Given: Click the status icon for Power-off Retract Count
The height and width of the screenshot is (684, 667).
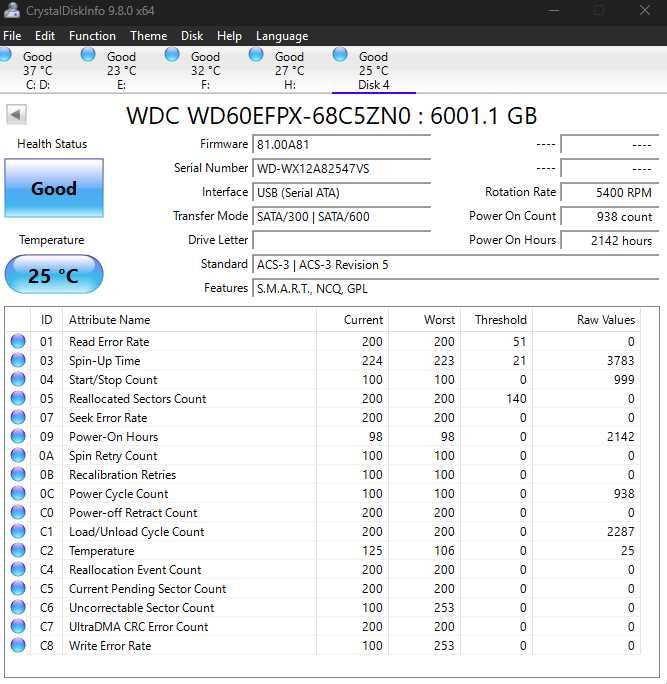Looking at the screenshot, I should click(x=18, y=512).
